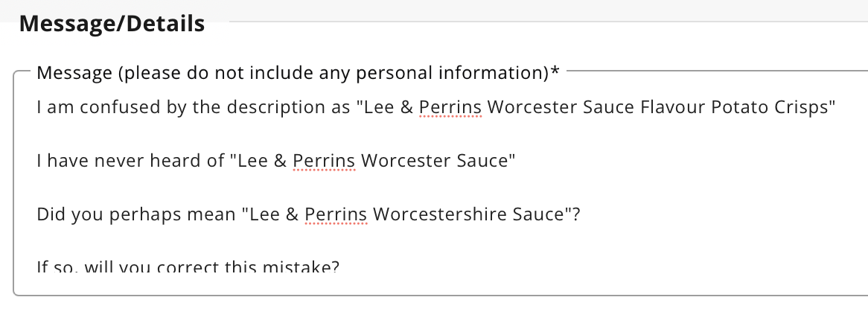Click the word "Flavour" in the message
Viewport: 868px width, 335px height.
pyautogui.click(x=670, y=107)
